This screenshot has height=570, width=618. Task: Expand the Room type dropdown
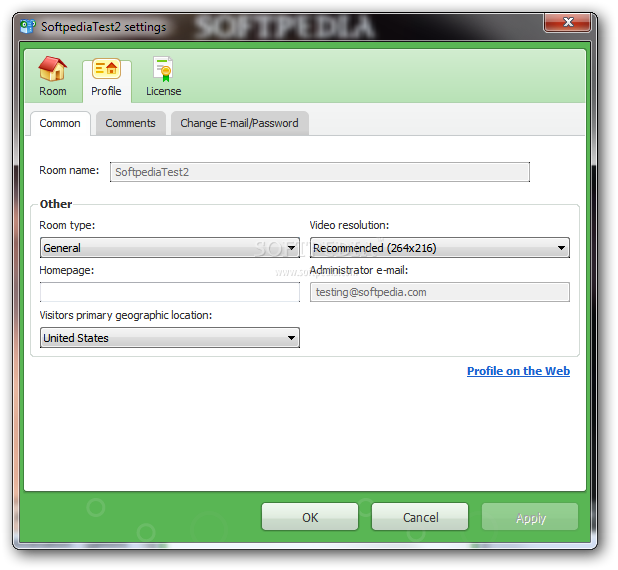[x=170, y=248]
